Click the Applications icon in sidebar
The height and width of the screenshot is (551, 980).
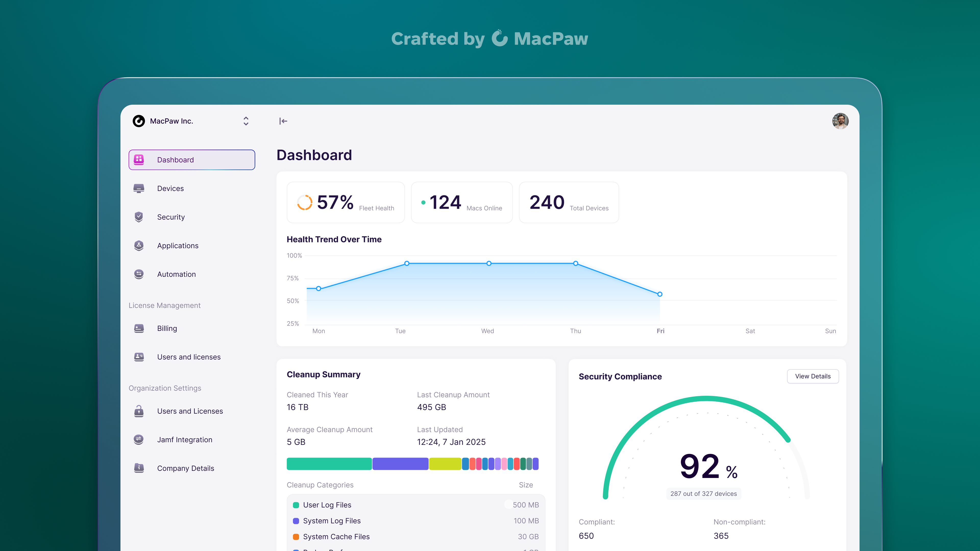[x=139, y=245]
